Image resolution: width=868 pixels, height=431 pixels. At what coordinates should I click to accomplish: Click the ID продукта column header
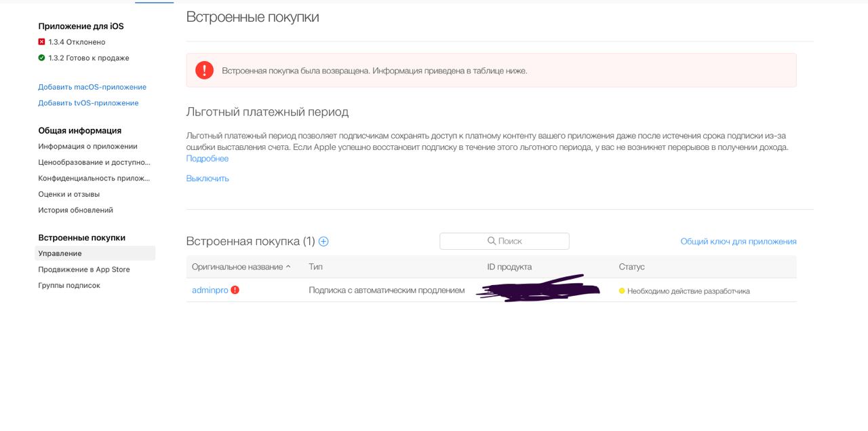[509, 267]
